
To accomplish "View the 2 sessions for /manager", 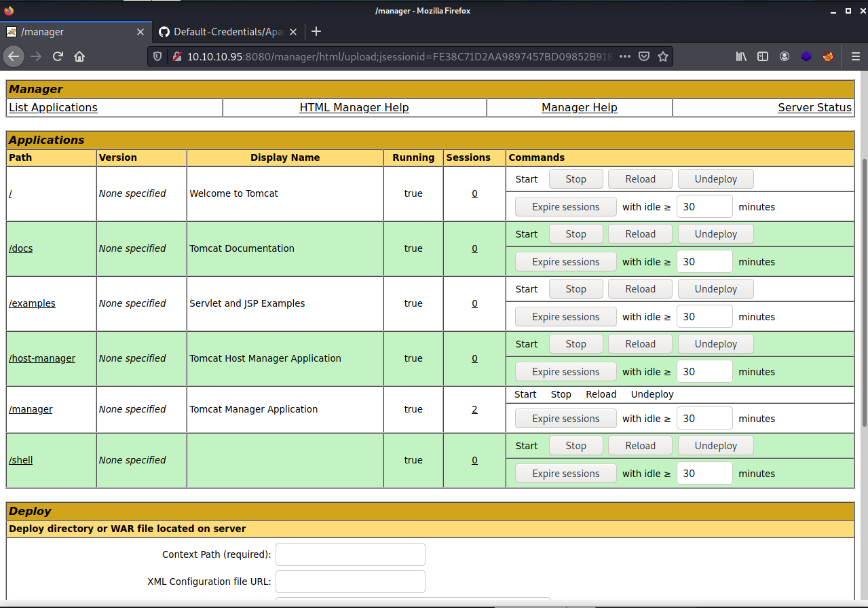I will pos(474,409).
